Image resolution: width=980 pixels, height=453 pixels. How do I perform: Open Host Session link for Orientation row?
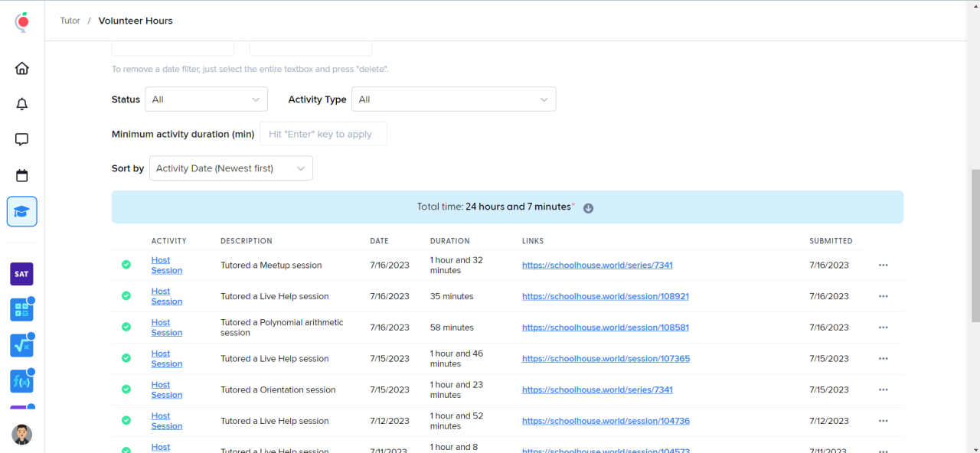[x=167, y=389]
